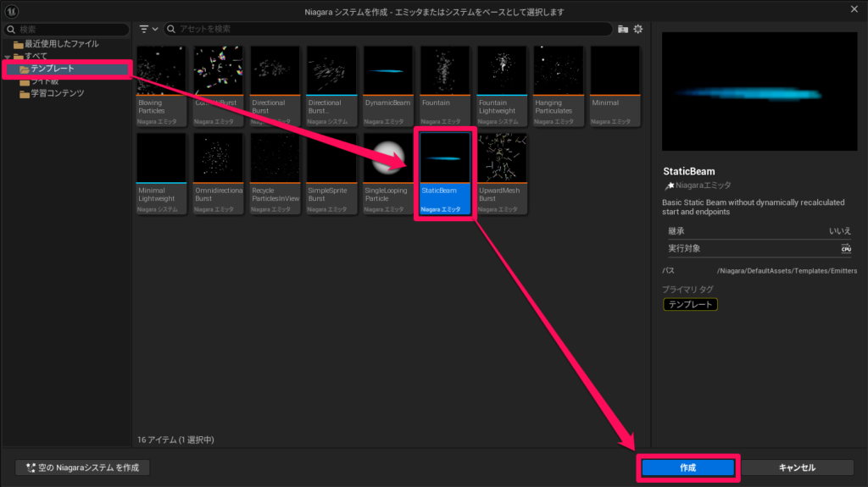868x487 pixels.
Task: Click the テンプレート primary tag chip
Action: coord(690,304)
